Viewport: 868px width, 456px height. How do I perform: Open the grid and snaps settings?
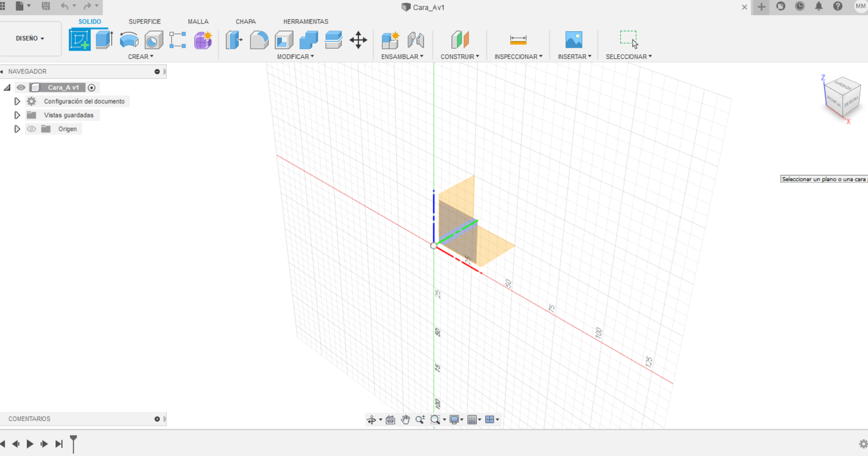tap(474, 420)
